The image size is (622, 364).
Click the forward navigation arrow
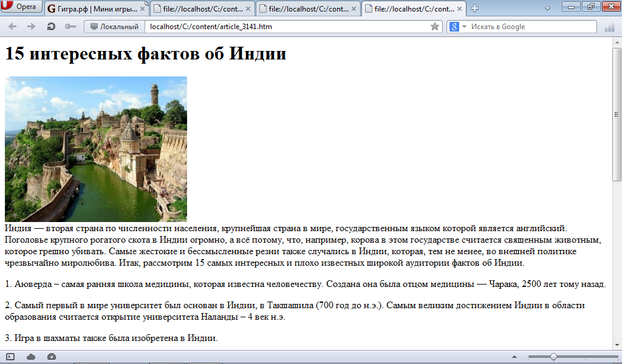pos(32,27)
